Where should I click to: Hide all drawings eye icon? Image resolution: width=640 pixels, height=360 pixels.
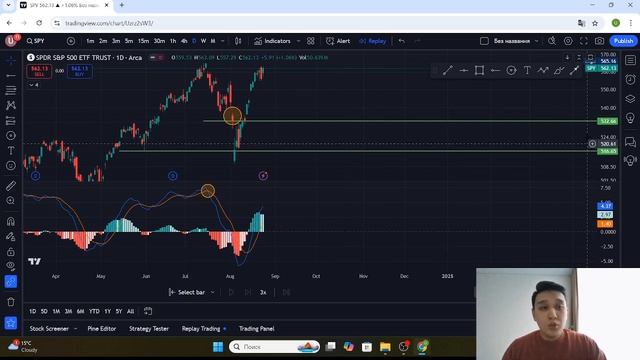pos(11,266)
